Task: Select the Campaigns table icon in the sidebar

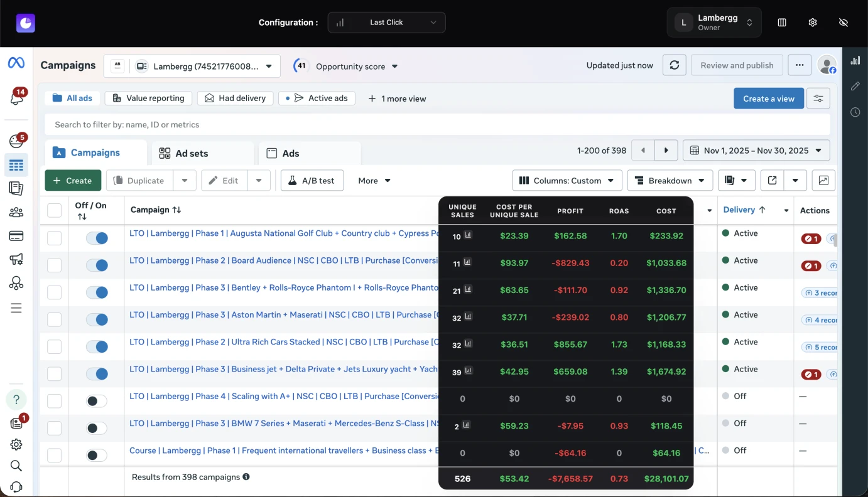Action: [16, 164]
